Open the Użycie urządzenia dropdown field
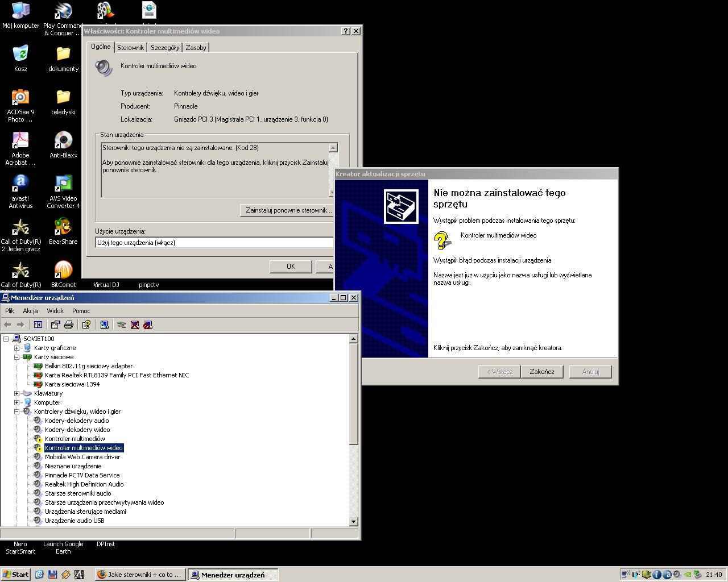Screen dimensions: 728x582 pyautogui.click(x=214, y=243)
